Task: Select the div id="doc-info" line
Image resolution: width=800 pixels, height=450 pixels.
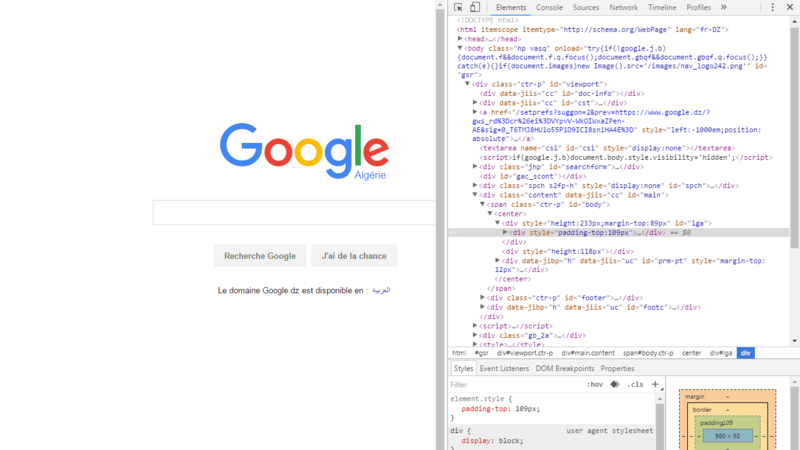Action: click(x=562, y=93)
